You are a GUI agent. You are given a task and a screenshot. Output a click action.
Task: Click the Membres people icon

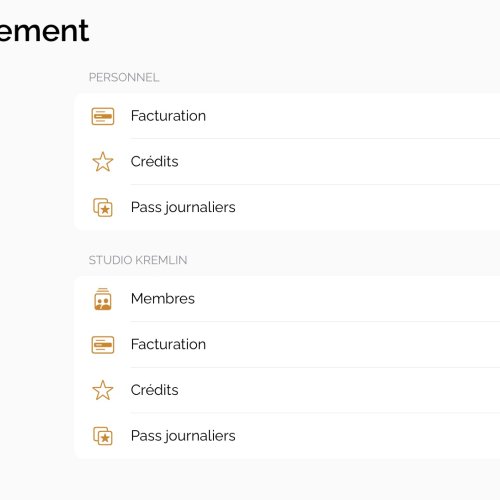pos(103,299)
